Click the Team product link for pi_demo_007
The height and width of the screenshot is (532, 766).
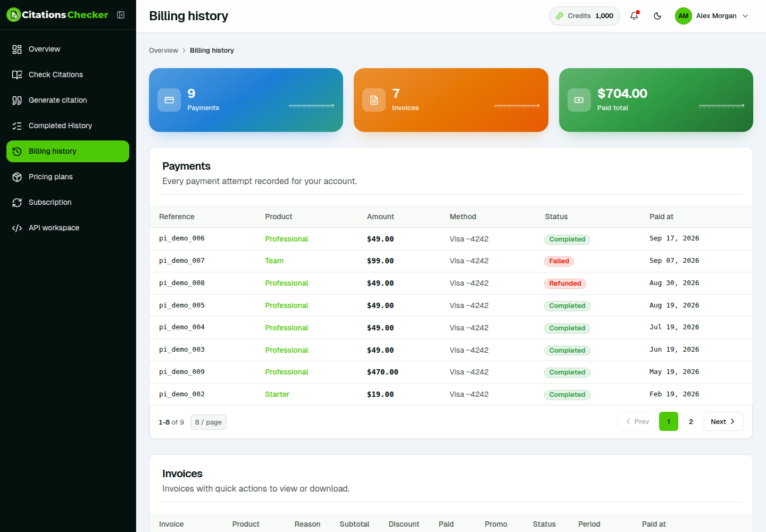pyautogui.click(x=274, y=261)
